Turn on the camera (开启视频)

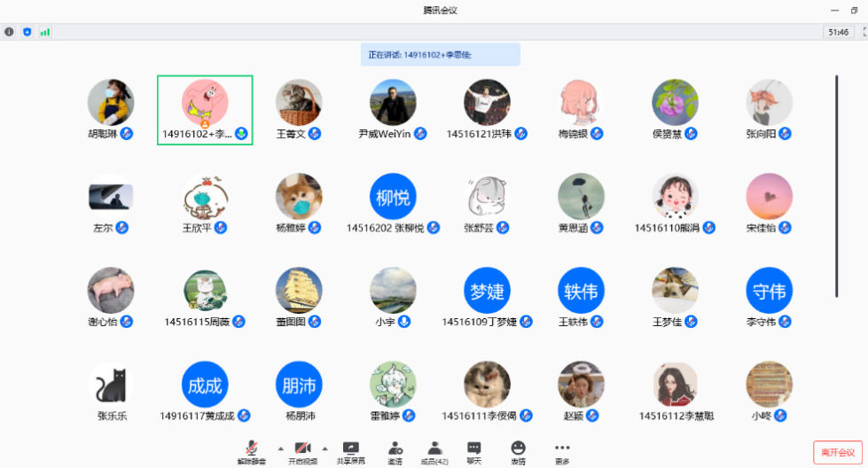[301, 452]
